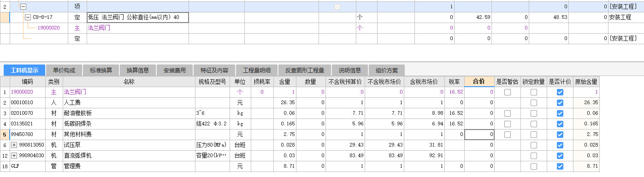Switch to the 工料机显示 tab
The width and height of the screenshot is (644, 177).
pyautogui.click(x=24, y=71)
